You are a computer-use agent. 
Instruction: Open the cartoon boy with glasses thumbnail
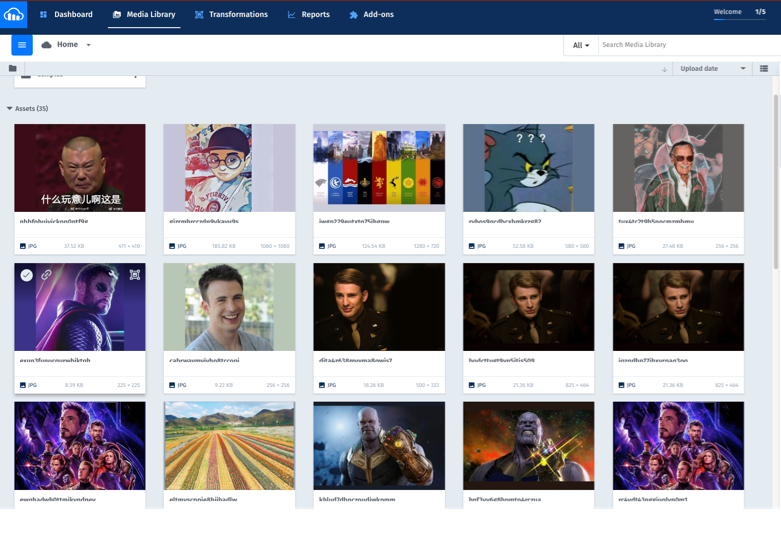(229, 168)
